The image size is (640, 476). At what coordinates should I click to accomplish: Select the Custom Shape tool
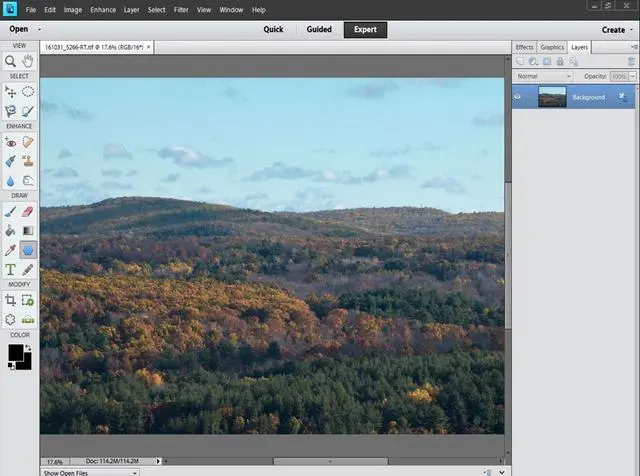[x=28, y=250]
